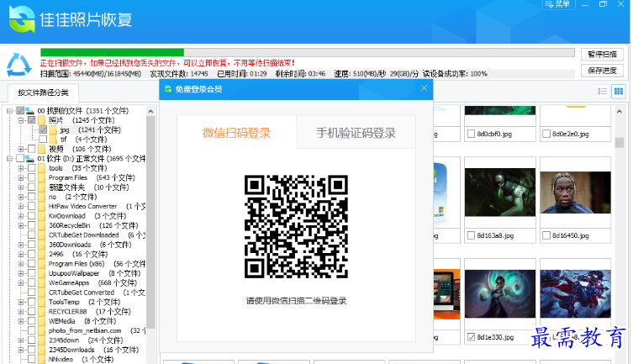Click the 360Downloads folder icon
The width and height of the screenshot is (633, 364).
pos(42,245)
